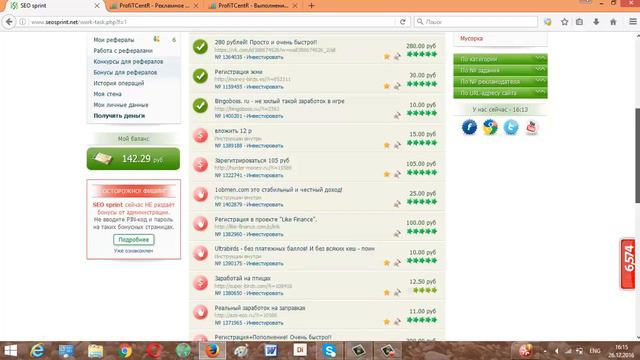The height and width of the screenshot is (360, 640).
Task: Open "Конкурсы для рефералов" sidebar item
Action: pos(128,61)
